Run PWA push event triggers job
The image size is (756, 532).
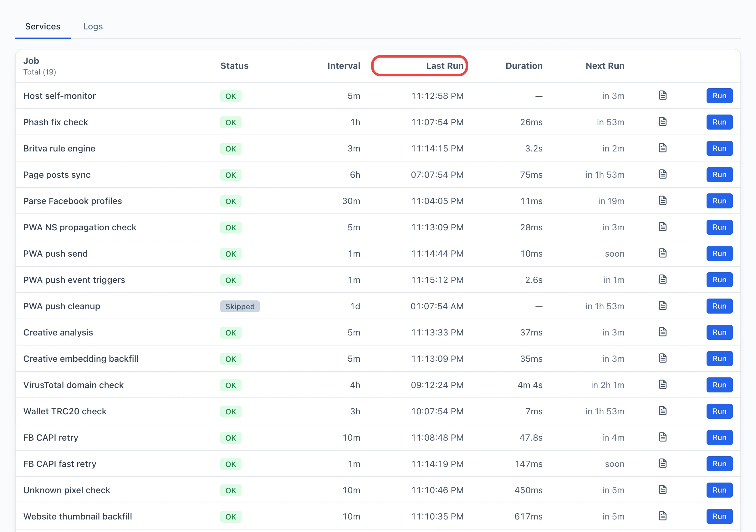[x=719, y=280]
